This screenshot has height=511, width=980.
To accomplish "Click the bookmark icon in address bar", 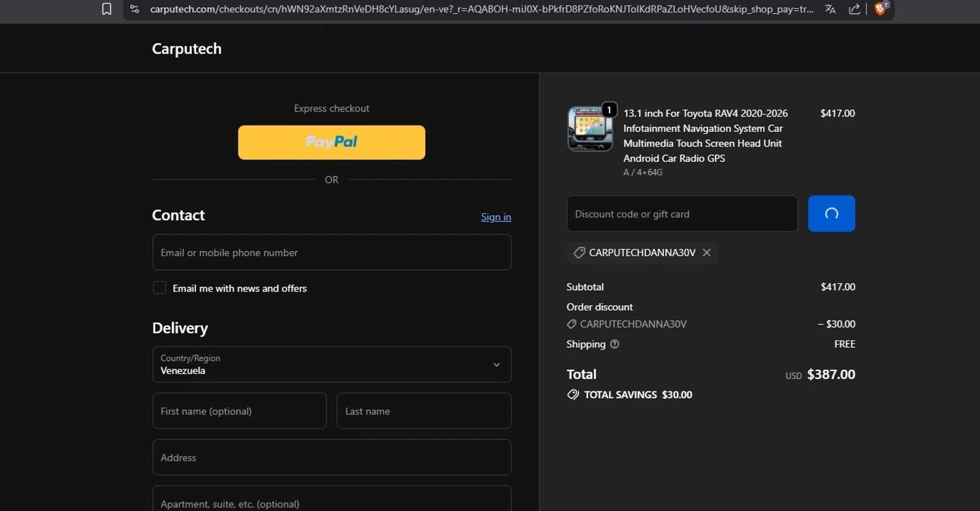I will tap(106, 9).
